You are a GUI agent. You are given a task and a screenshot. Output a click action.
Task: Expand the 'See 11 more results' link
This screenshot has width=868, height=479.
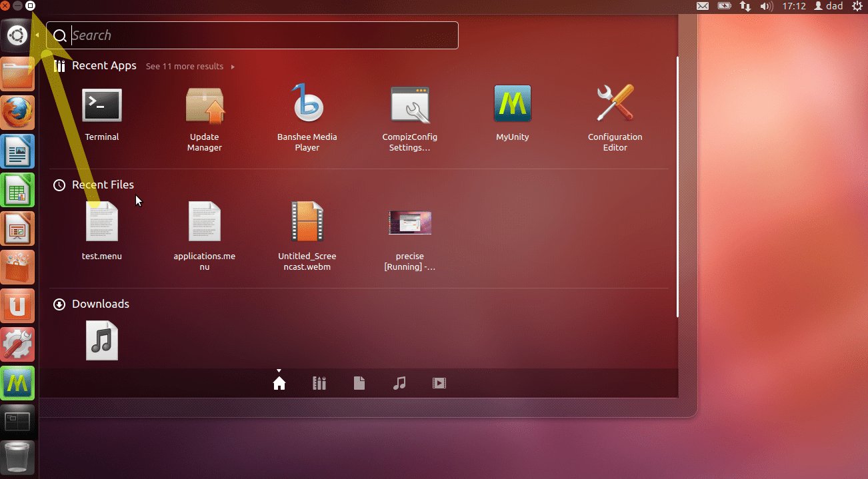tap(184, 66)
